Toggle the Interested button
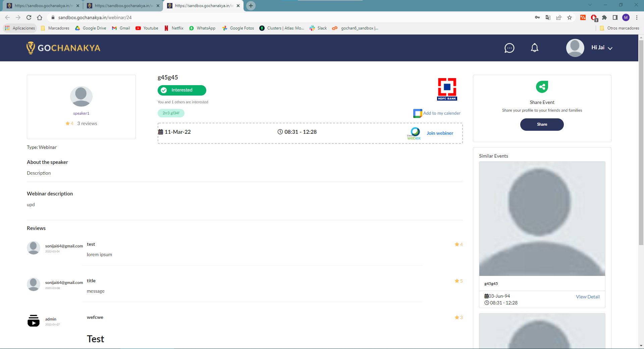 182,90
